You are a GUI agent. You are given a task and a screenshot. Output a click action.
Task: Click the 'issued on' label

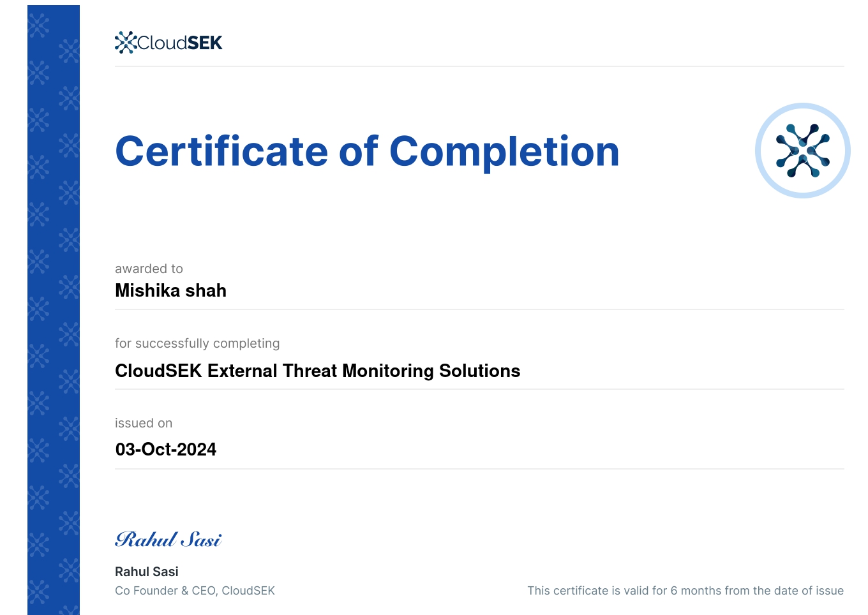pos(144,423)
